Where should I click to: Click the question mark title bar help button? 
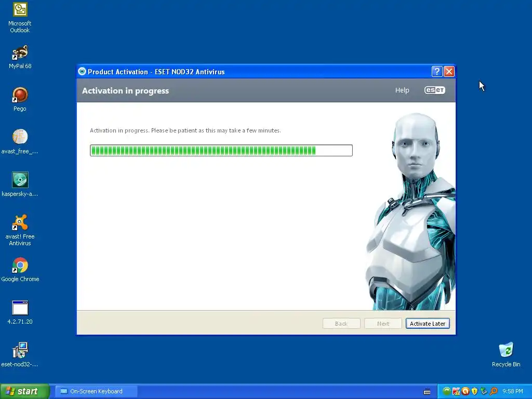pyautogui.click(x=436, y=72)
